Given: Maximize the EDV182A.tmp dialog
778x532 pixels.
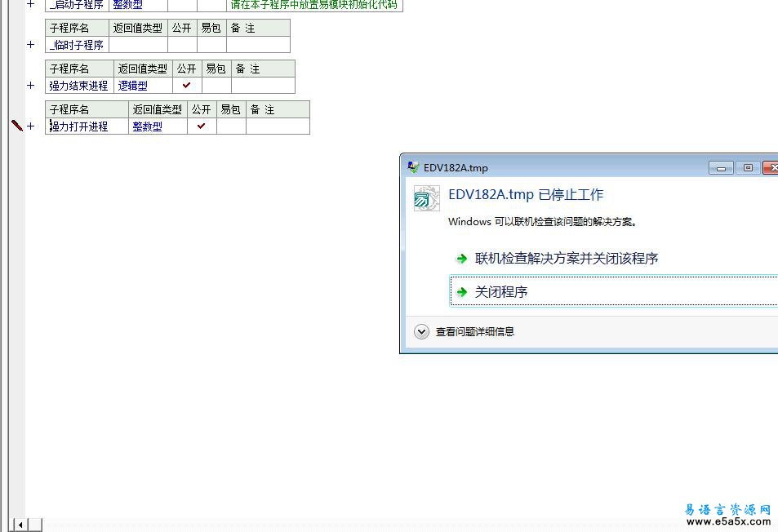Looking at the screenshot, I should [x=749, y=168].
